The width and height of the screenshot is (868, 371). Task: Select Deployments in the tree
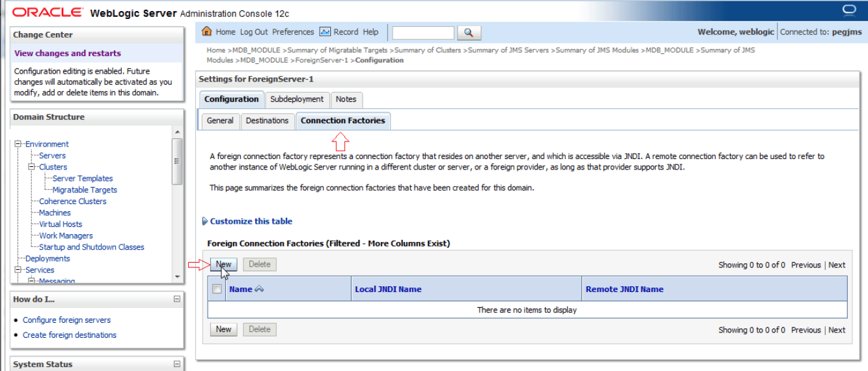[x=48, y=258]
